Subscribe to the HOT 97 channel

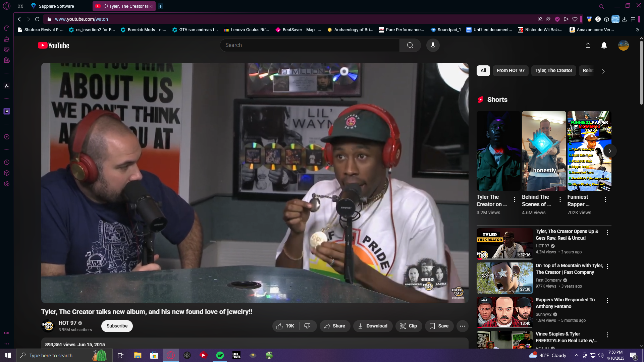click(117, 326)
